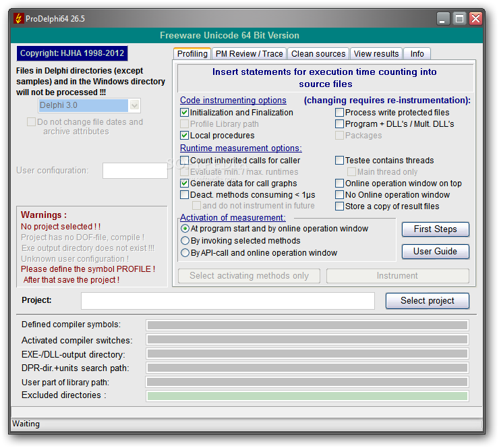Click the Select project button
The height and width of the screenshot is (448, 499).
pos(428,301)
